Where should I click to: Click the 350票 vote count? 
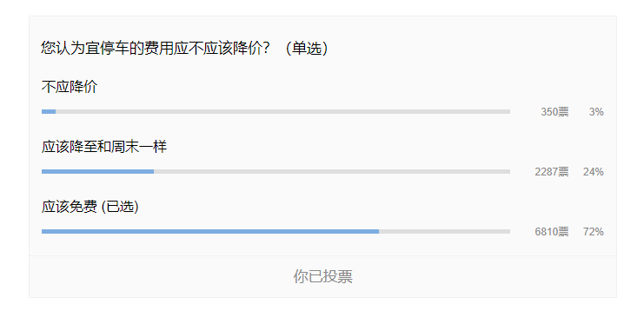pos(554,112)
